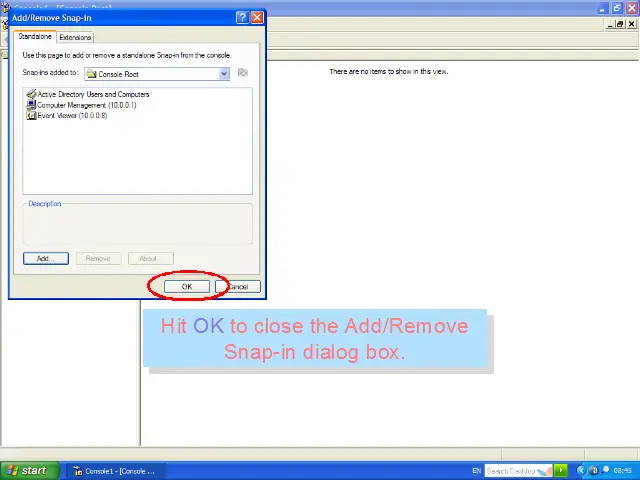Open the Console1 taskbar item
The width and height of the screenshot is (640, 480).
click(115, 470)
